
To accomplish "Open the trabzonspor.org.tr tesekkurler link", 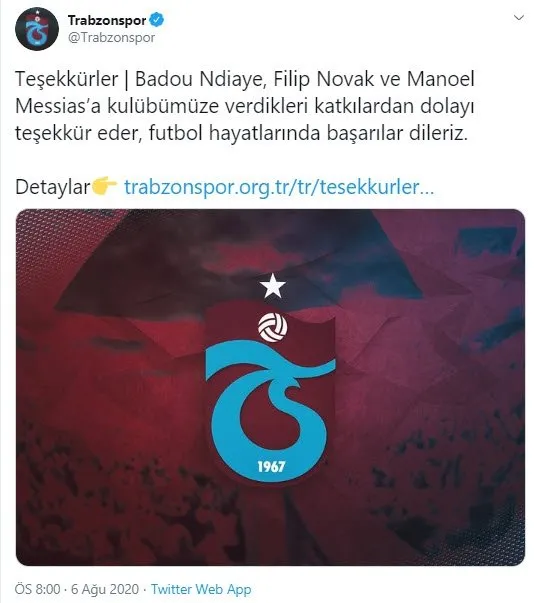I will (279, 187).
